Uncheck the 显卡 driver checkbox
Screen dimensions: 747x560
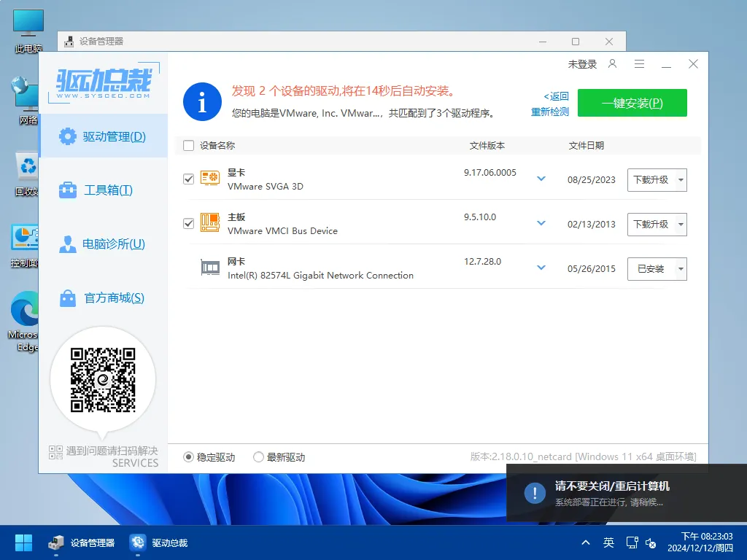click(x=187, y=179)
